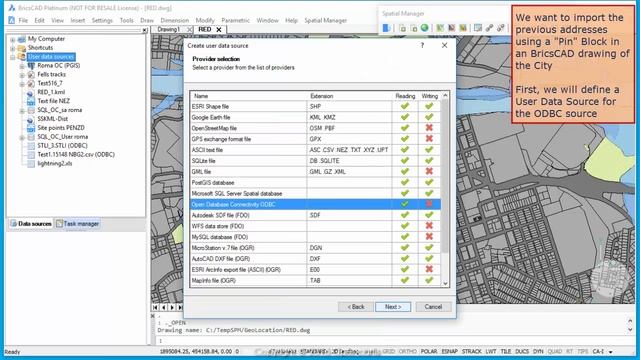Toggle QUAD in the status bar
Image resolution: width=640 pixels, height=360 pixels.
click(x=555, y=351)
